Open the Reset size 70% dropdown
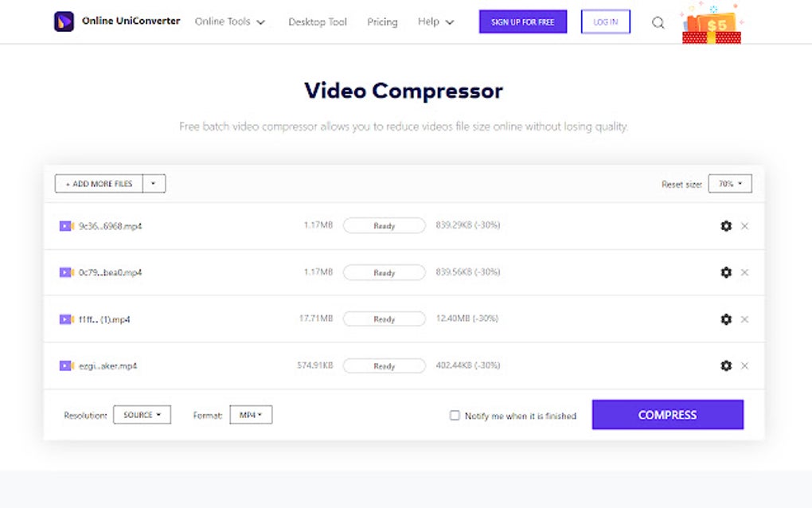 click(729, 183)
